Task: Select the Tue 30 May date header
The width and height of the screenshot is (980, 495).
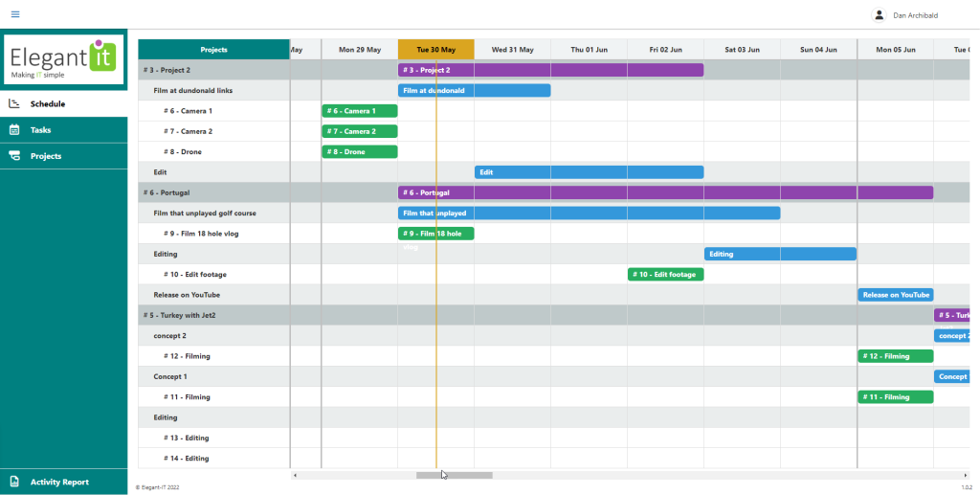Action: point(436,50)
